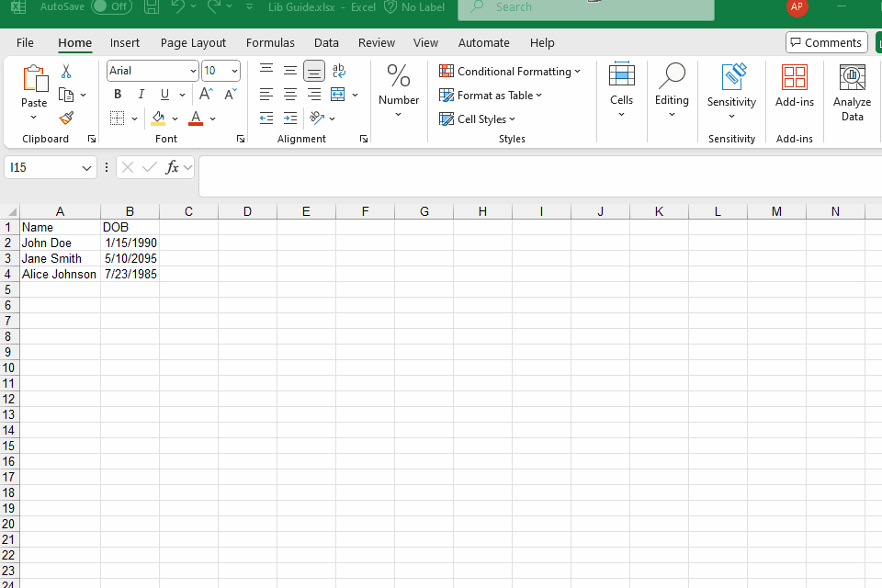This screenshot has width=882, height=588.
Task: Increase the indent
Action: [x=289, y=119]
